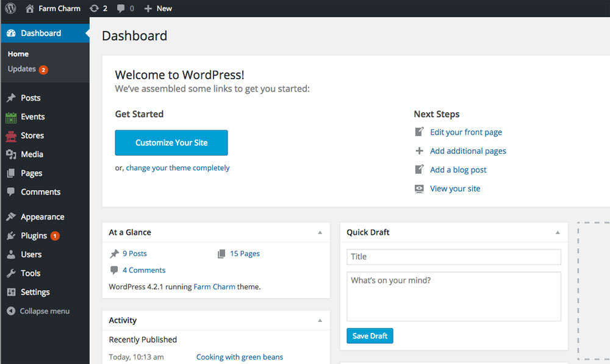Collapse the At a Glance widget
Screen dimensions: 610x364
click(320, 232)
